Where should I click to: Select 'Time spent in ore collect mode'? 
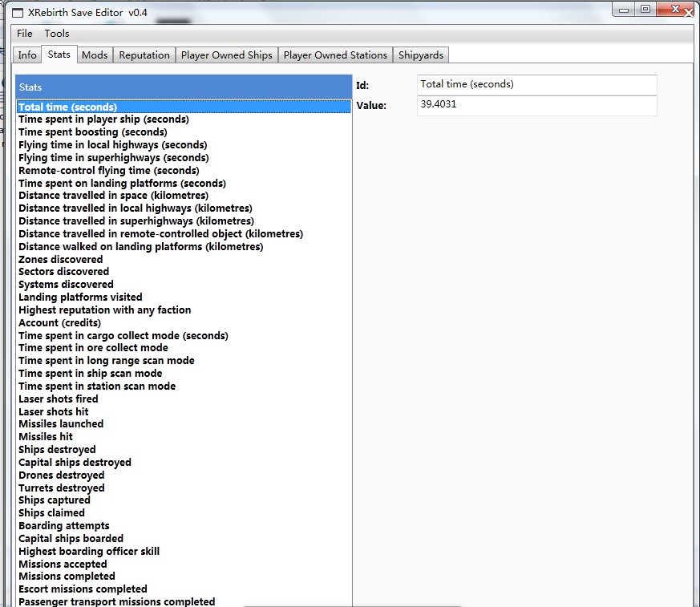(184, 348)
